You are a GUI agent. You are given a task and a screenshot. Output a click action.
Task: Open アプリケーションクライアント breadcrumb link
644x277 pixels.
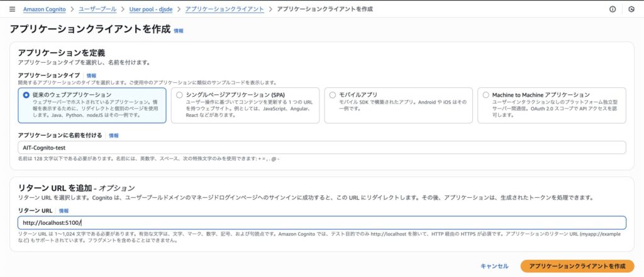[225, 9]
